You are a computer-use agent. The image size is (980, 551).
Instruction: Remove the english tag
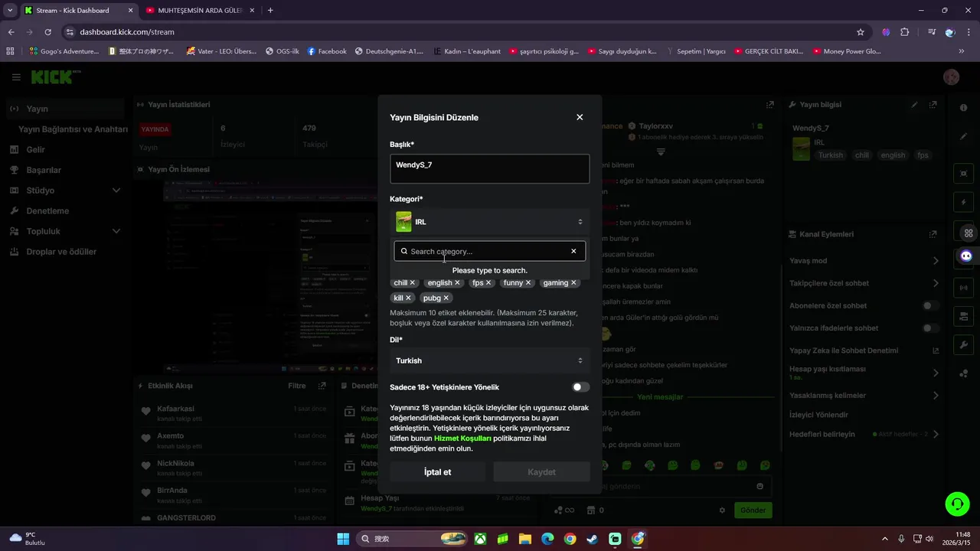coord(458,283)
